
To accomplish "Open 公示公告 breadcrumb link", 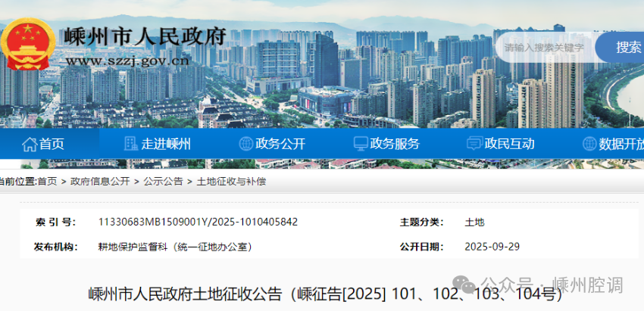I will coord(163,182).
